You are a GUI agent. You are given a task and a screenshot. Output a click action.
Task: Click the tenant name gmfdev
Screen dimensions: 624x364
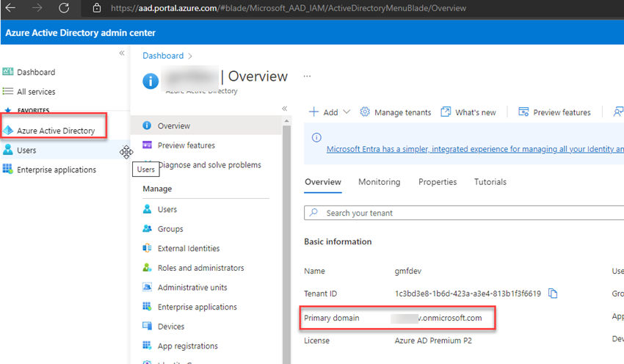coord(408,271)
